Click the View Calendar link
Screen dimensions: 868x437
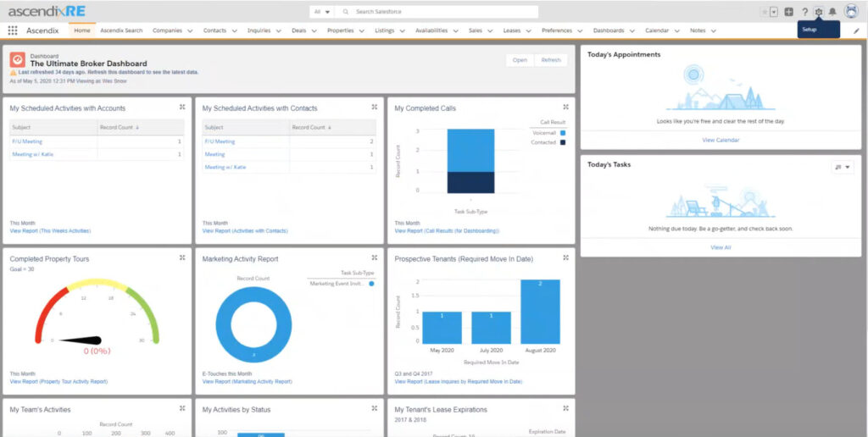[721, 140]
